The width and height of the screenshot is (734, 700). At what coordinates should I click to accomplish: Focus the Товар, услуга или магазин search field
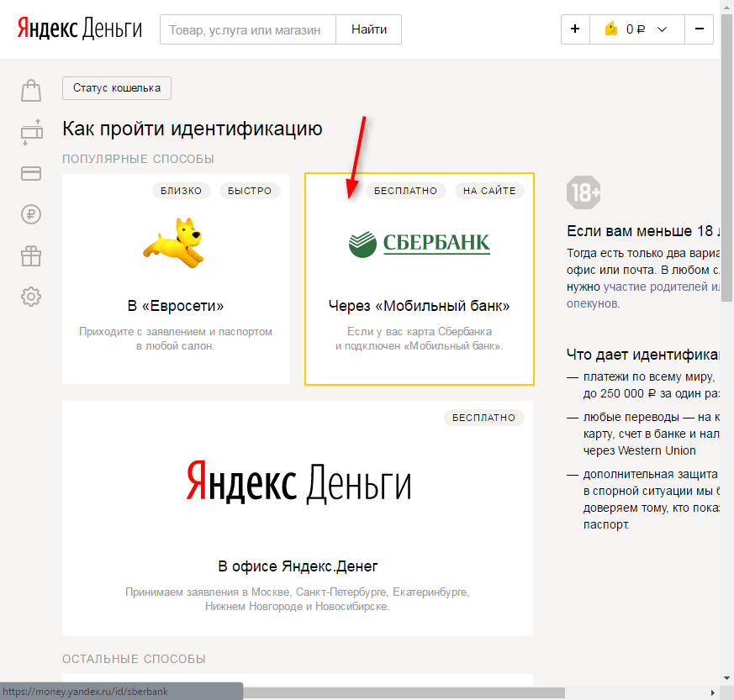point(247,29)
